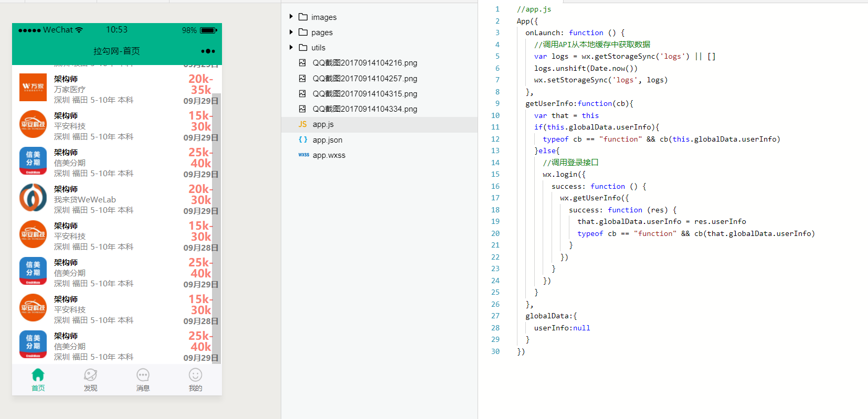Switch to the 首页 tab
Viewport: 868px width, 419px height.
[x=38, y=380]
